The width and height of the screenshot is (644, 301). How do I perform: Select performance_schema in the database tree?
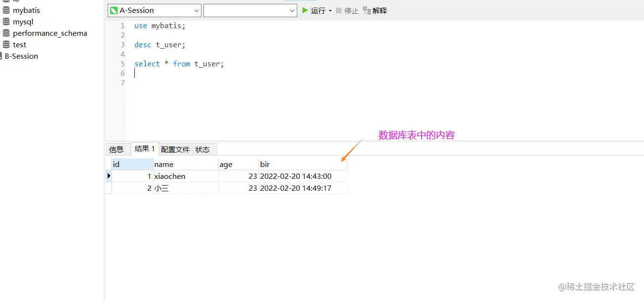click(50, 33)
